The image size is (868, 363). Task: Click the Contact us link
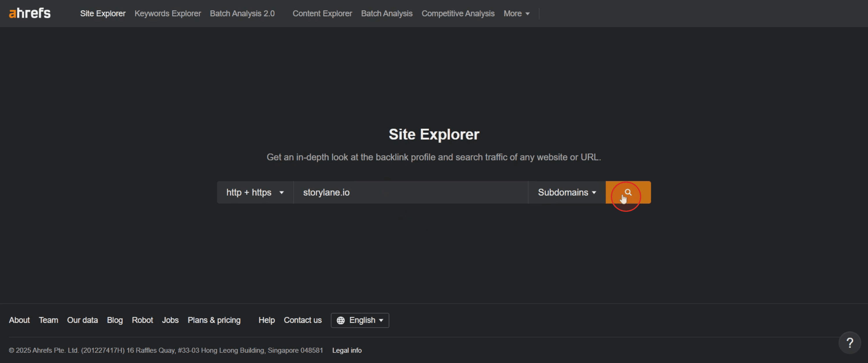point(303,320)
